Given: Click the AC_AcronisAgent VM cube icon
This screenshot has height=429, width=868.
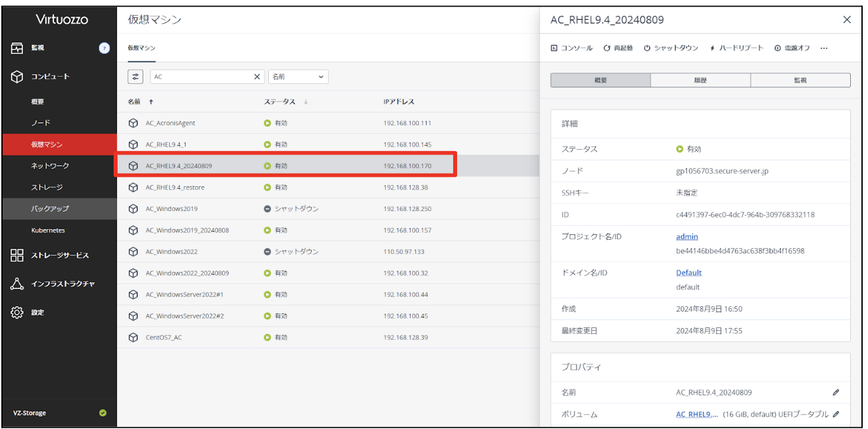Looking at the screenshot, I should (133, 123).
